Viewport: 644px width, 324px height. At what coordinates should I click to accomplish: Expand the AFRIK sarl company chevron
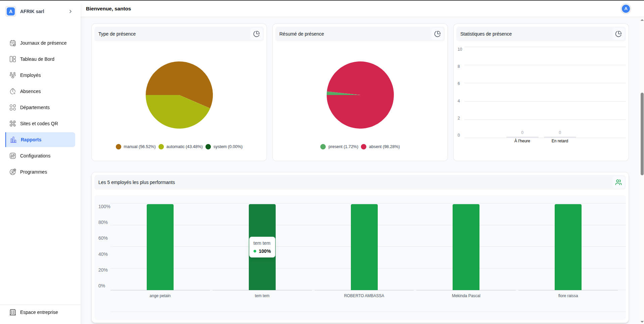[x=71, y=11]
